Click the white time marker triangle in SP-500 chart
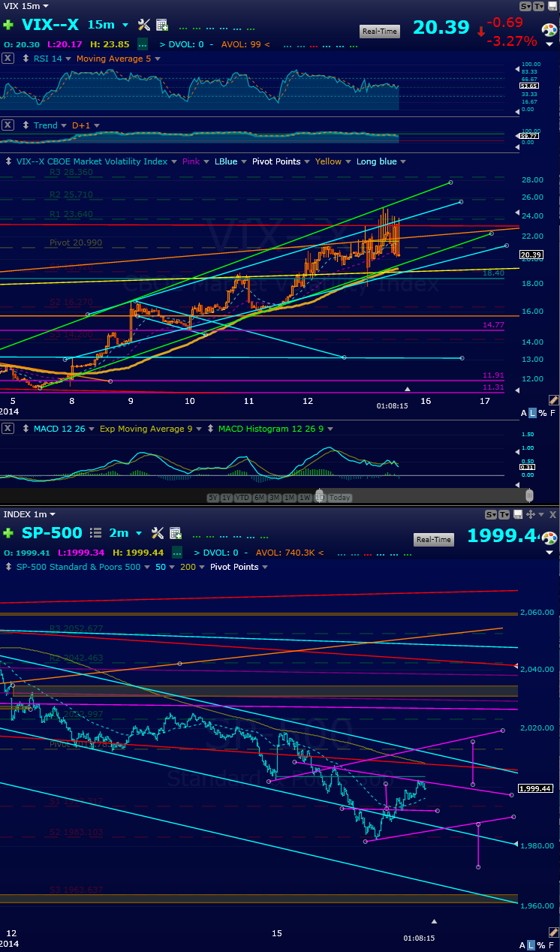 (x=433, y=920)
